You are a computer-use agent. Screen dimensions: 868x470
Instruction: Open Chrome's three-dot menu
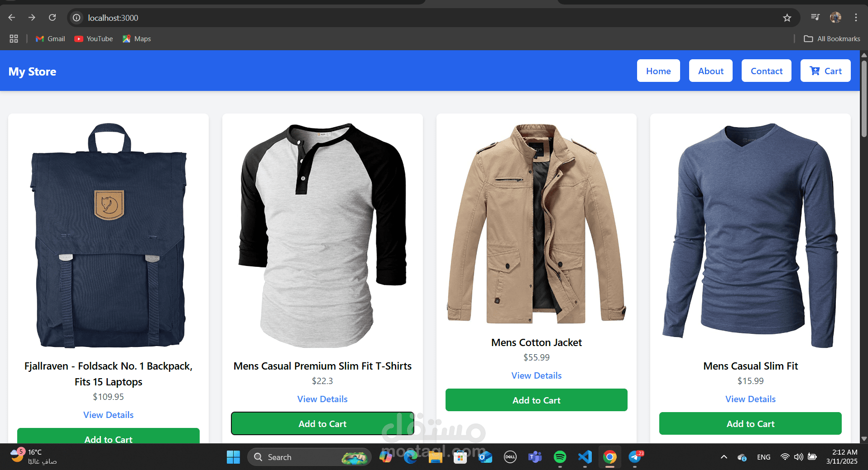[856, 17]
